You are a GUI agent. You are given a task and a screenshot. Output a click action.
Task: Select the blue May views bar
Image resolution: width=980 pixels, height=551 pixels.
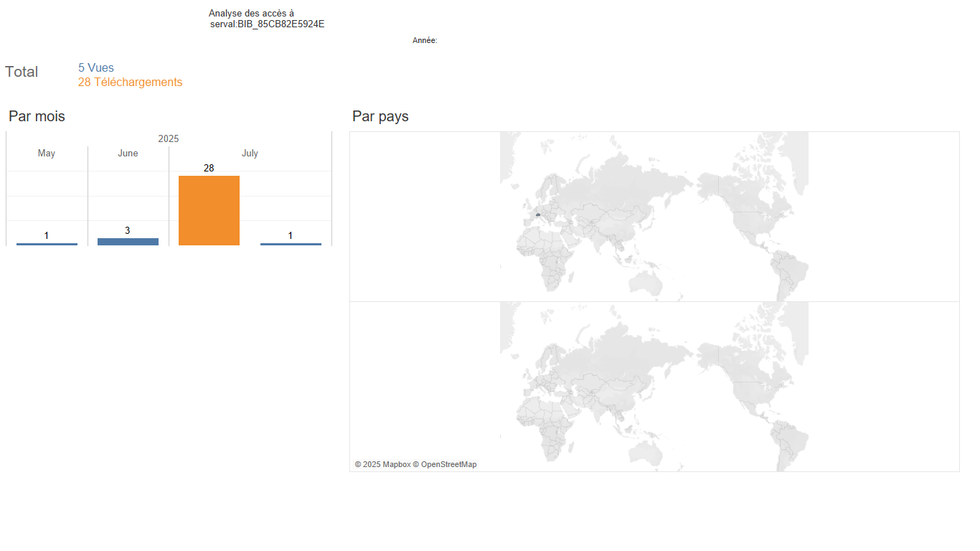[47, 244]
